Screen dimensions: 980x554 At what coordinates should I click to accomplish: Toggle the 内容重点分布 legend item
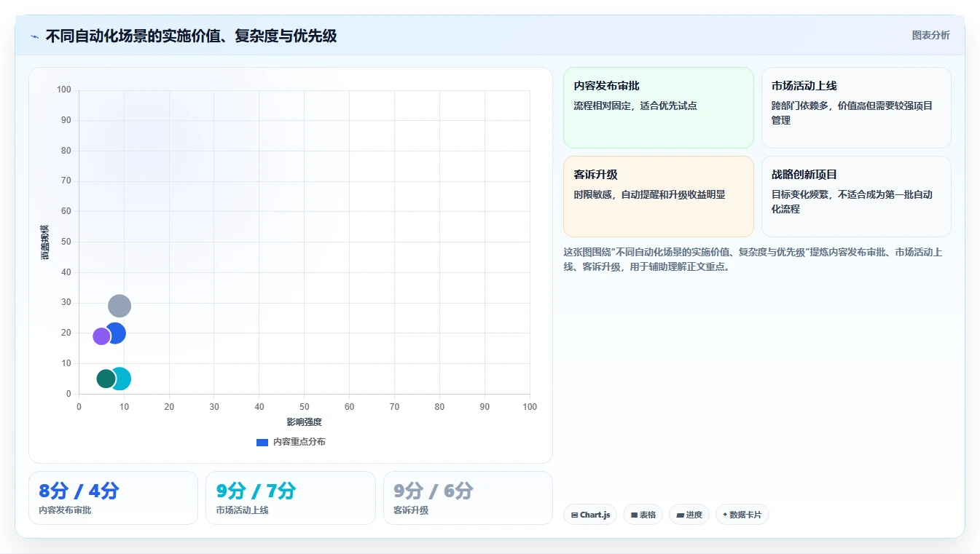tap(291, 442)
